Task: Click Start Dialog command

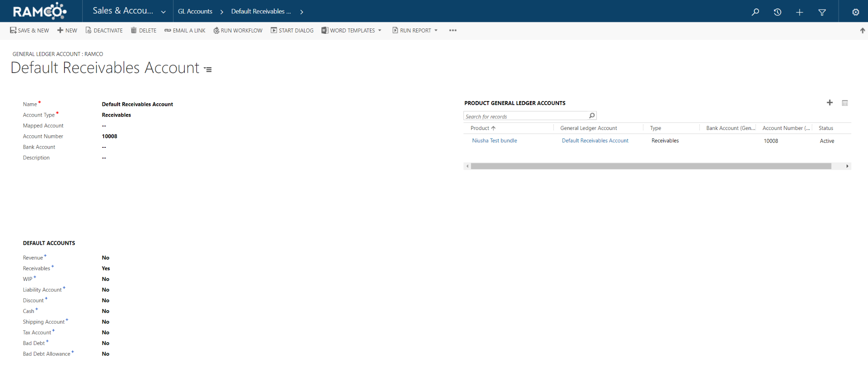Action: pyautogui.click(x=292, y=30)
